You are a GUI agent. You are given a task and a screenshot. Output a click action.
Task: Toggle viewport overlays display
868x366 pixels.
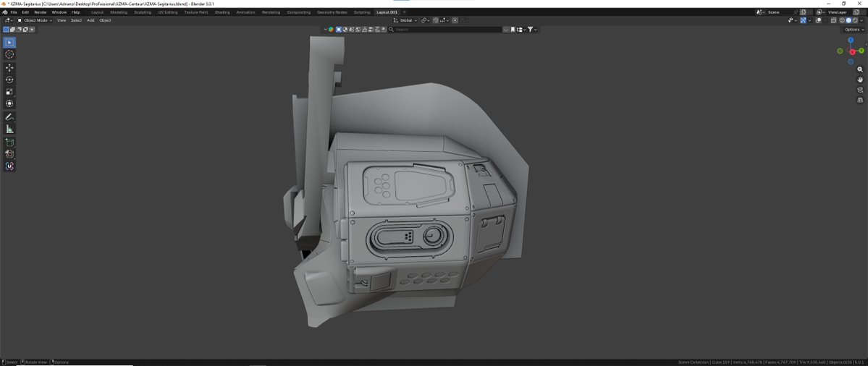(818, 20)
